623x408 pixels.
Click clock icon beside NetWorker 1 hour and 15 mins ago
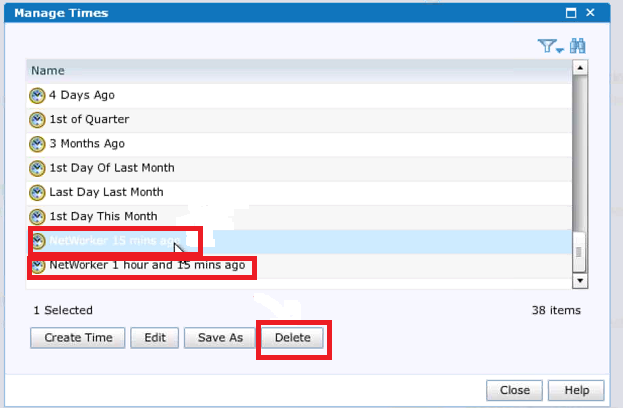coord(39,265)
